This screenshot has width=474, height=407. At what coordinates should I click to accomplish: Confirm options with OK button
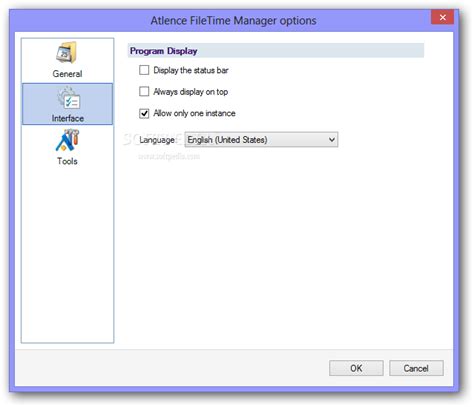coord(356,368)
